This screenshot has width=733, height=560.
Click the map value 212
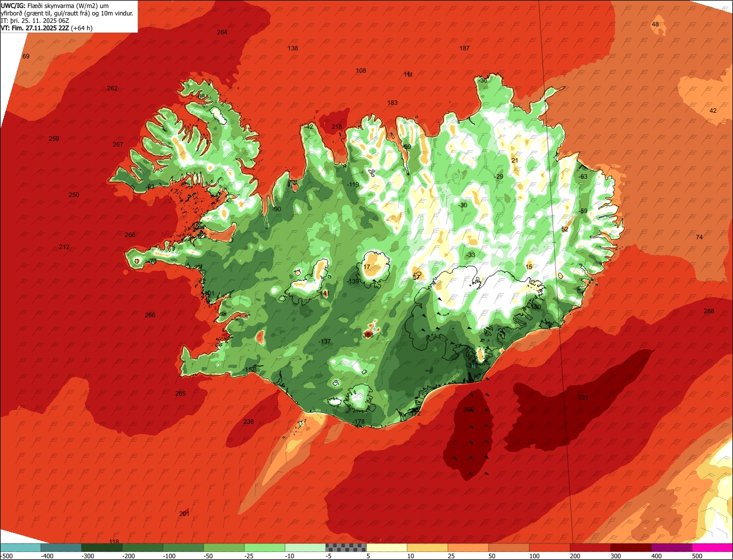64,247
